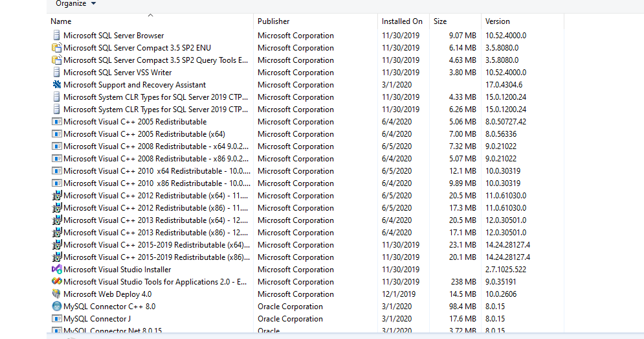Click version 17.0.4304.6 value
644x339 pixels.
[x=504, y=85]
